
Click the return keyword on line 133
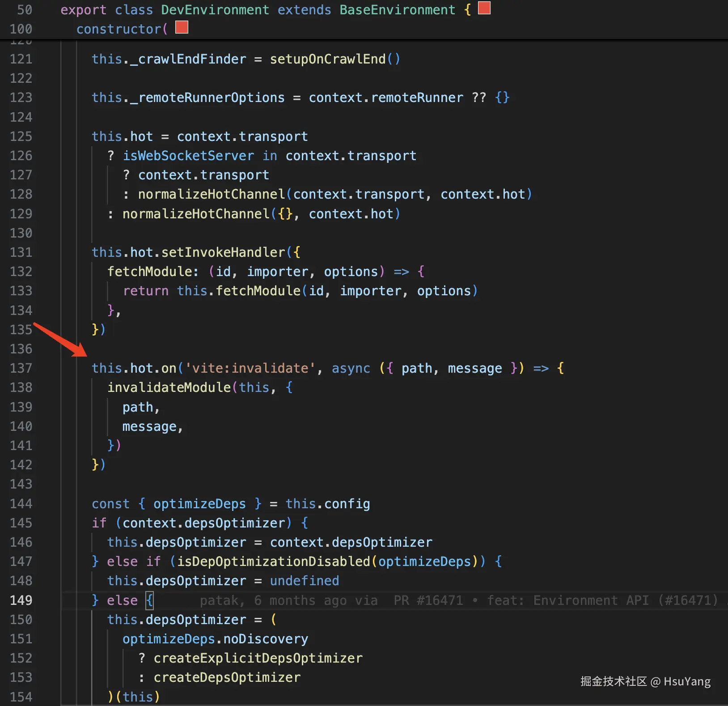pos(146,291)
